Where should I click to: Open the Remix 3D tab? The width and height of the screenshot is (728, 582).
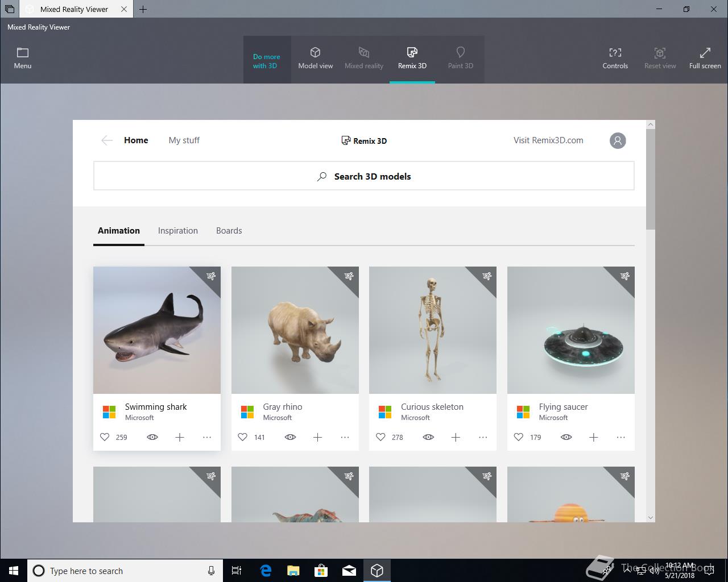coord(412,59)
